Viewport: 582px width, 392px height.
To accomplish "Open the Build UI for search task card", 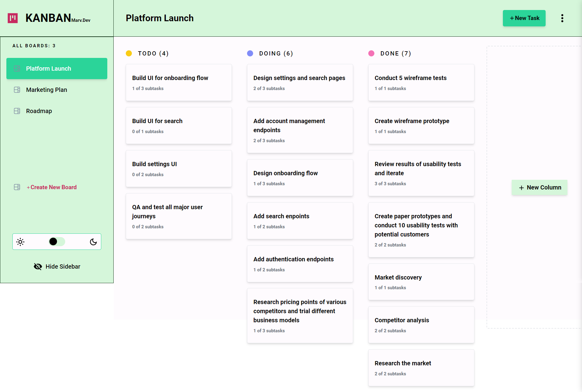I will pyautogui.click(x=179, y=126).
